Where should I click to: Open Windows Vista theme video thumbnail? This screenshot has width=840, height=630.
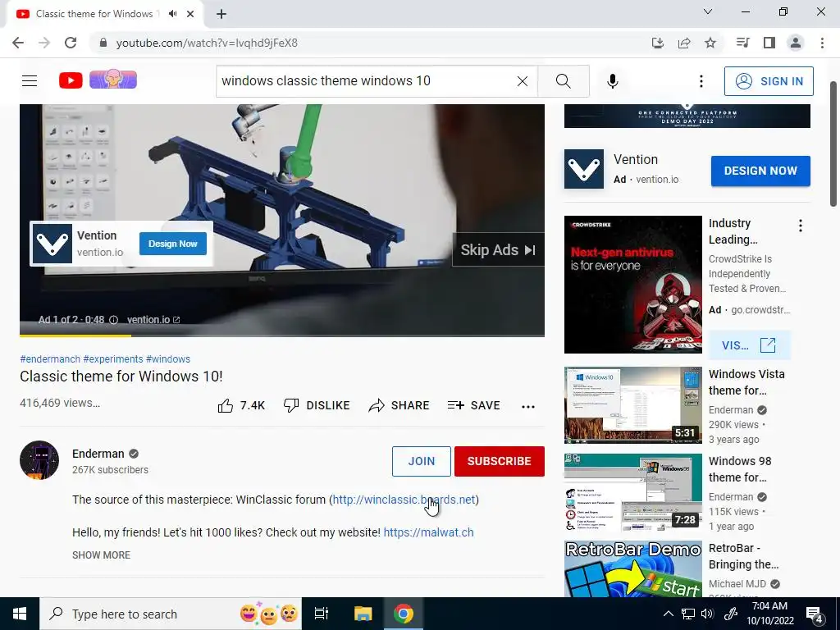tap(632, 405)
